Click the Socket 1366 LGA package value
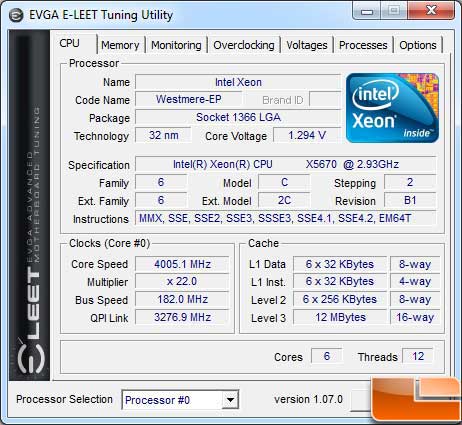This screenshot has width=462, height=425. coord(238,117)
